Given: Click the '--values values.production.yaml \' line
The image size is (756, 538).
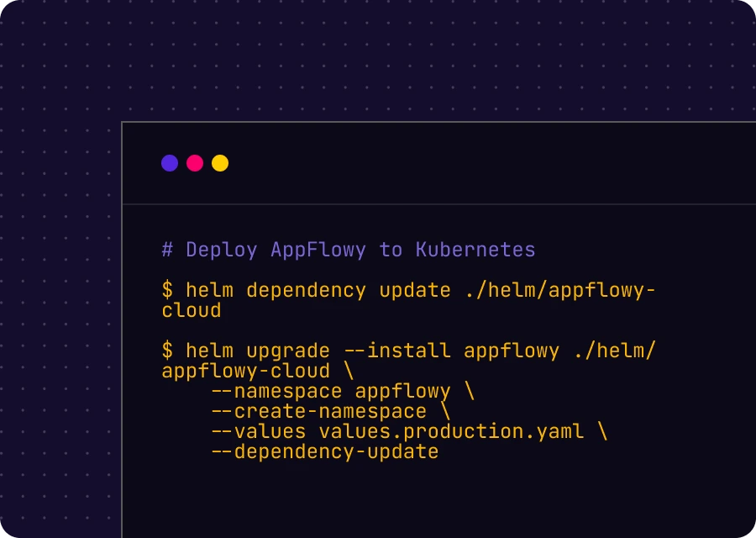Looking at the screenshot, I should point(410,431).
